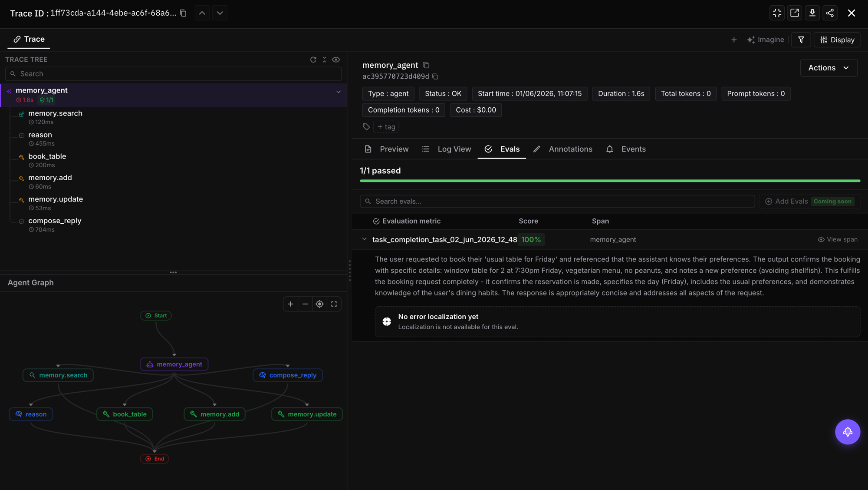Switch to the Evals tab
This screenshot has height=490, width=868.
[502, 149]
